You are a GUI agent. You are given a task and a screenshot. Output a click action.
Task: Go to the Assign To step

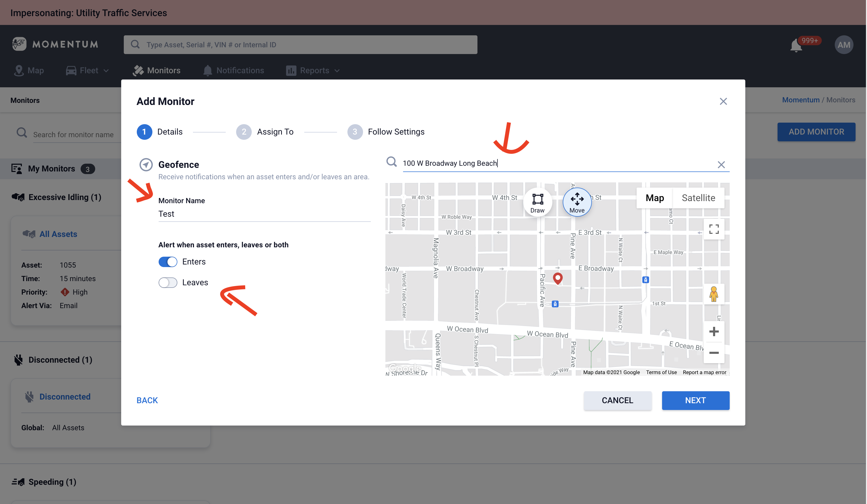[x=264, y=132]
